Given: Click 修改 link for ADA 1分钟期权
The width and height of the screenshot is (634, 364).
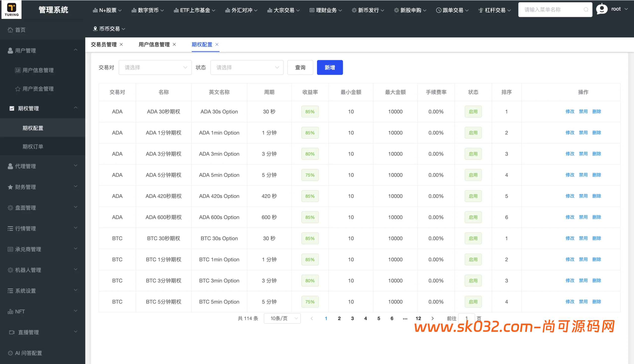Looking at the screenshot, I should click(x=570, y=132).
